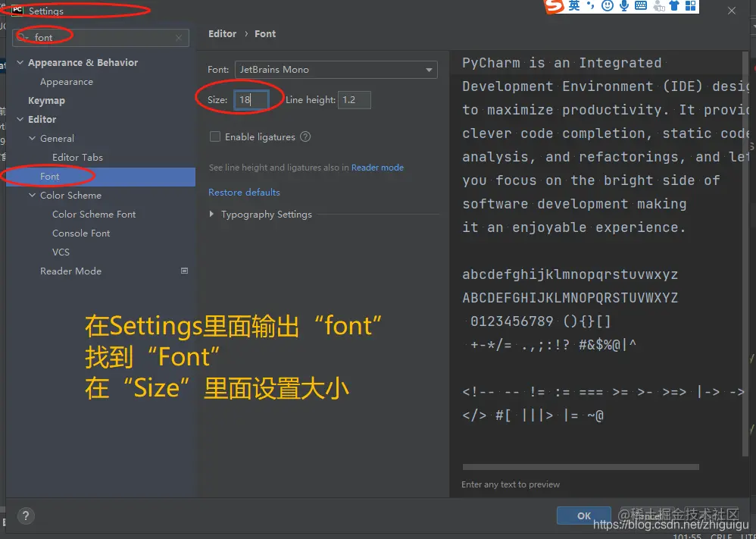This screenshot has height=539, width=756.
Task: Collapse the Appearance & Behavior chevron
Action: pos(20,62)
